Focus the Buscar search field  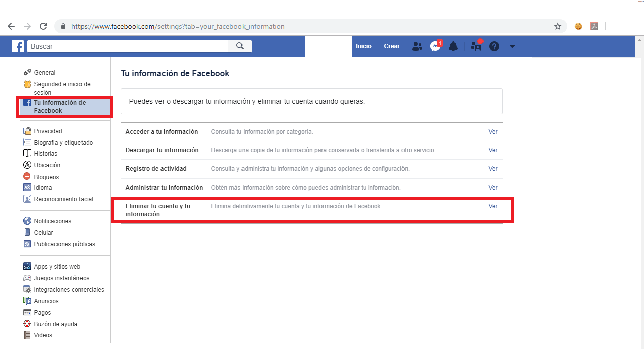click(128, 46)
